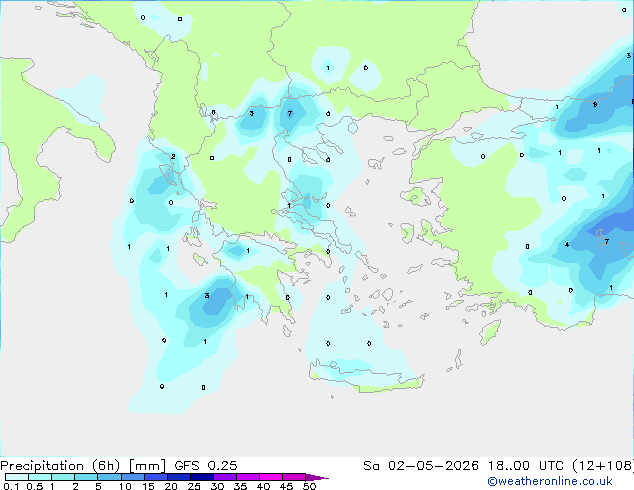
Task: Click the 'GFS 0.25' model label
Action: [x=206, y=466]
